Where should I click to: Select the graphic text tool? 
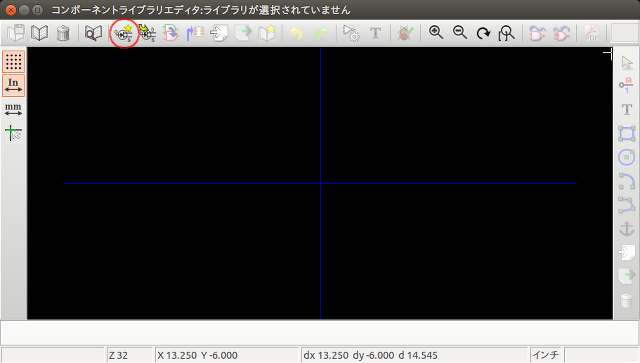point(627,109)
